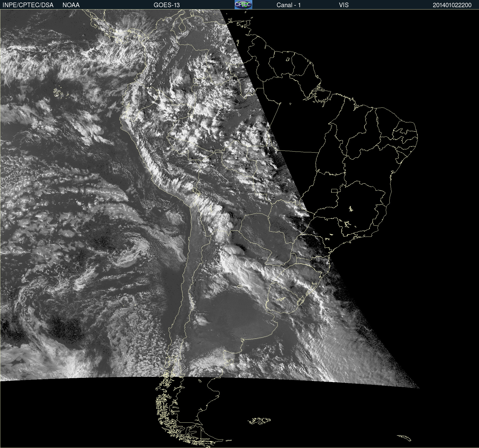479x448 pixels.
Task: Click the 201401022200 timestamp
Action: (452, 5)
